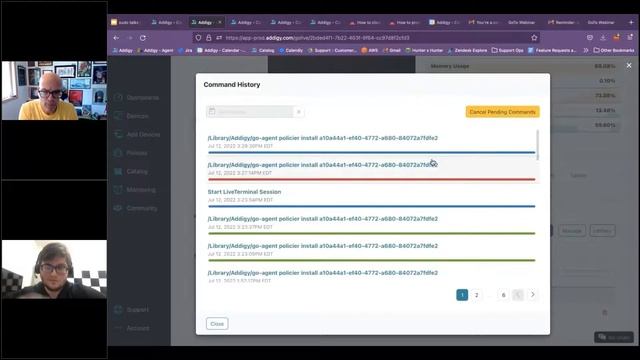
Task: Click the Support icon in sidebar
Action: pos(118,309)
